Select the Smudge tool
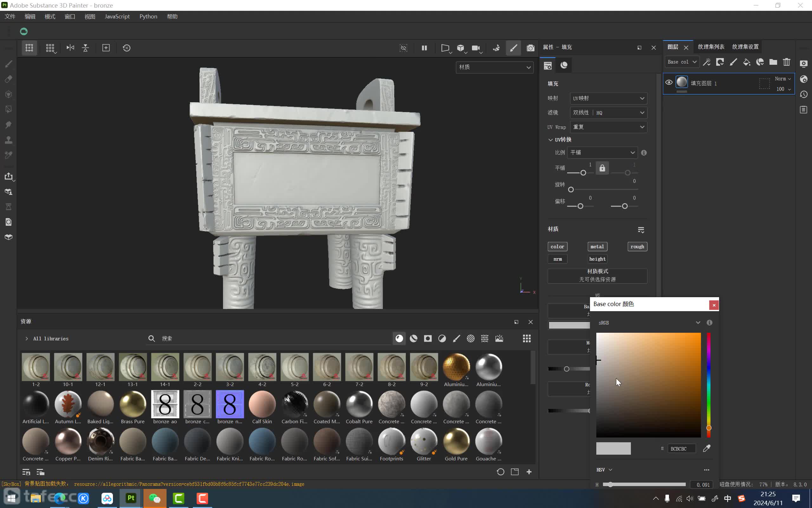The height and width of the screenshot is (508, 812). [9, 125]
